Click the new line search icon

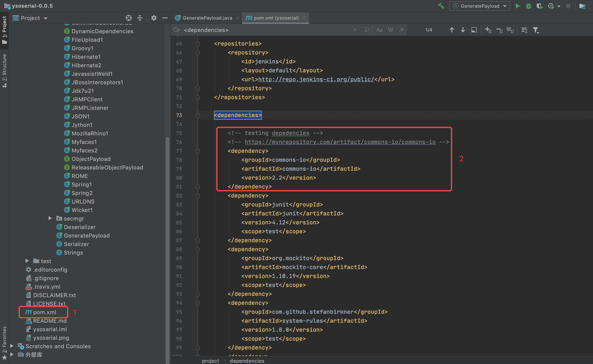click(366, 30)
